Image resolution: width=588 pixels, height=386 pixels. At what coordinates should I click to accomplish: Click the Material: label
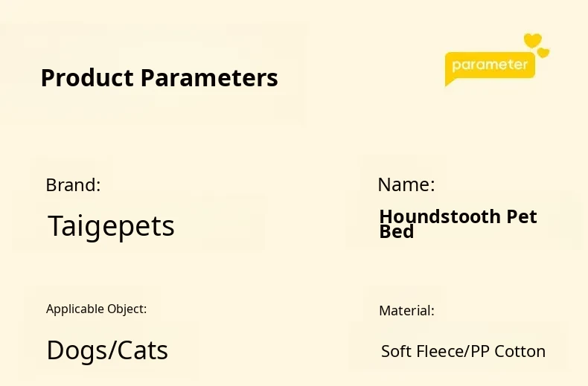(406, 311)
